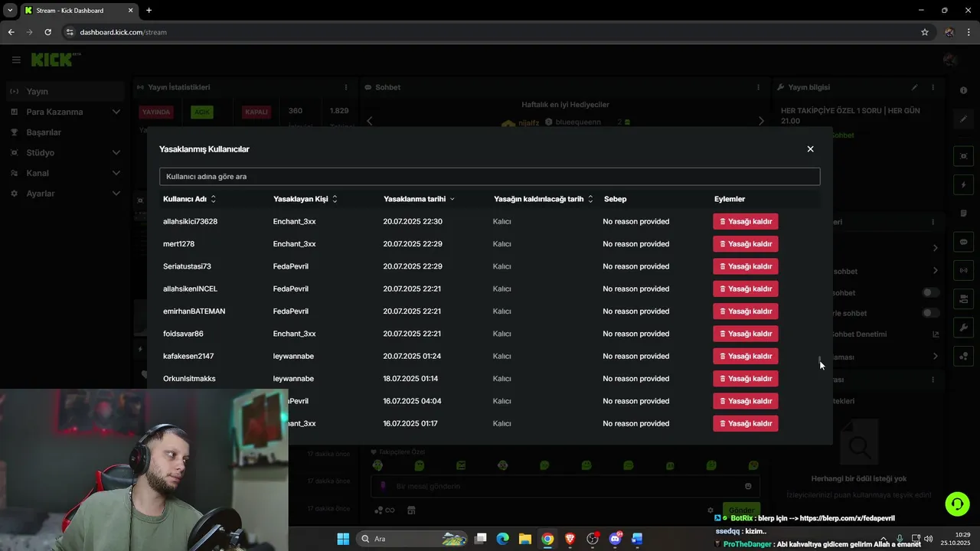Viewport: 980px width, 551px height.
Task: Expand Para Kazanma chevron
Action: 116,112
